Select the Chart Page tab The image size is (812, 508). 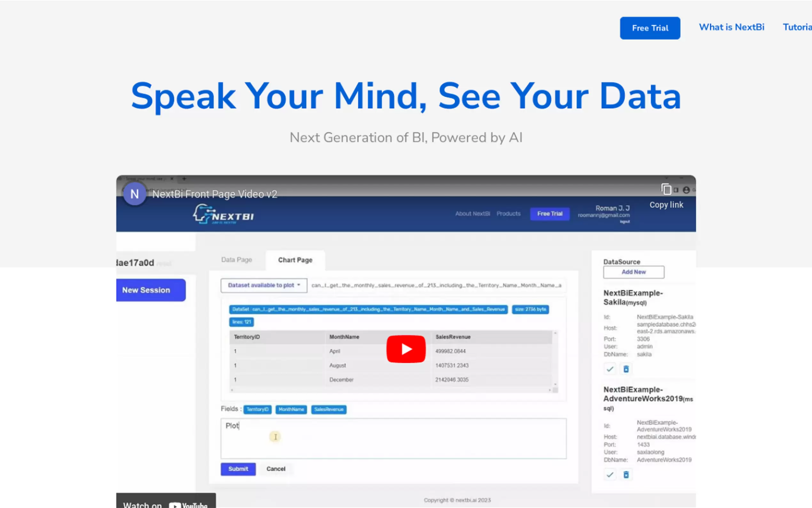coord(295,260)
